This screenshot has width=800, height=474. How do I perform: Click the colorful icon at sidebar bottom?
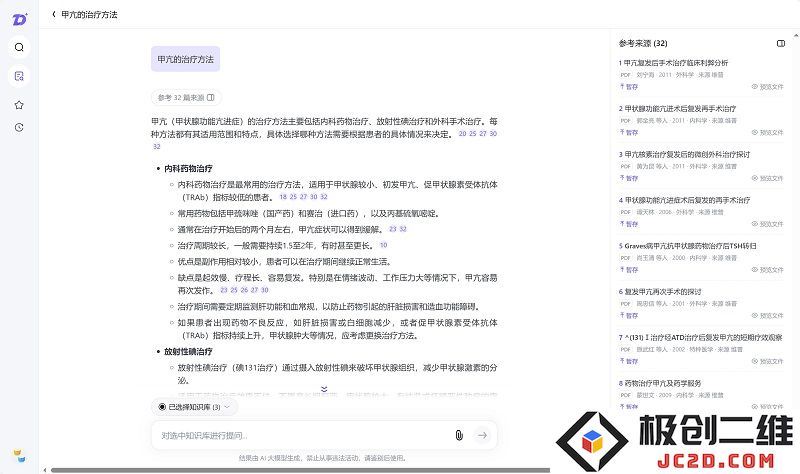[19, 456]
